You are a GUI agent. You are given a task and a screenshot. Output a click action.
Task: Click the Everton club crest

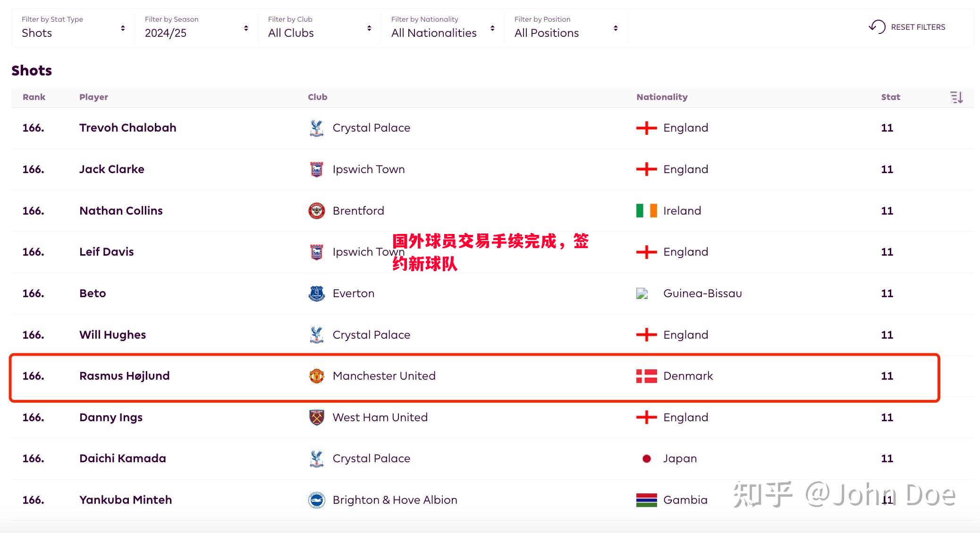tap(316, 293)
